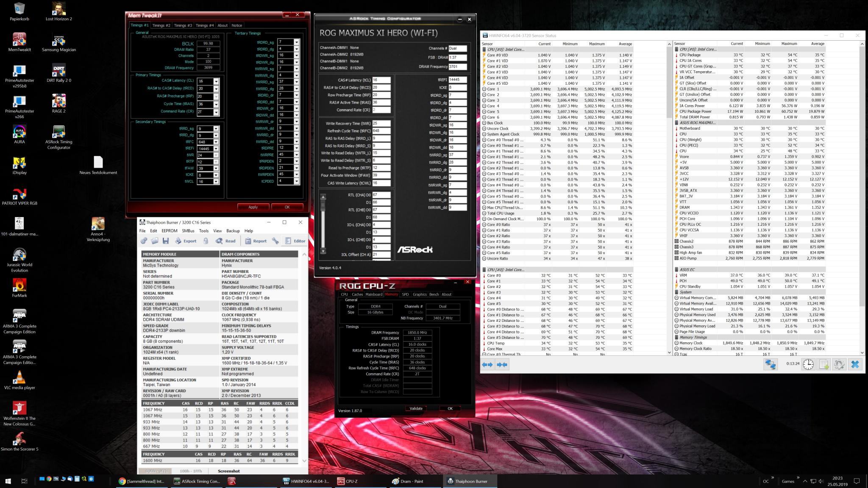868x488 pixels.
Task: Click HWiNFO remote network monitors icon
Action: (770, 364)
